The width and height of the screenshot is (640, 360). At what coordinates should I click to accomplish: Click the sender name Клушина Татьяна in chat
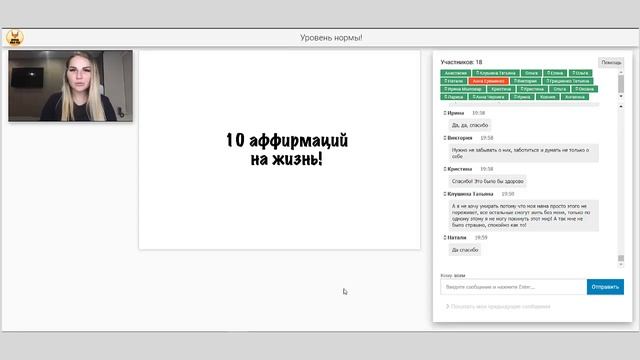click(x=470, y=194)
